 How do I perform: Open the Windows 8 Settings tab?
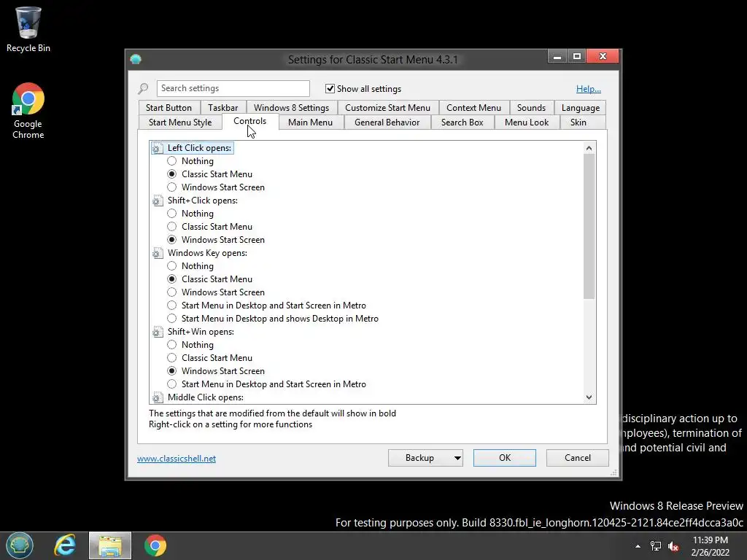pos(291,108)
